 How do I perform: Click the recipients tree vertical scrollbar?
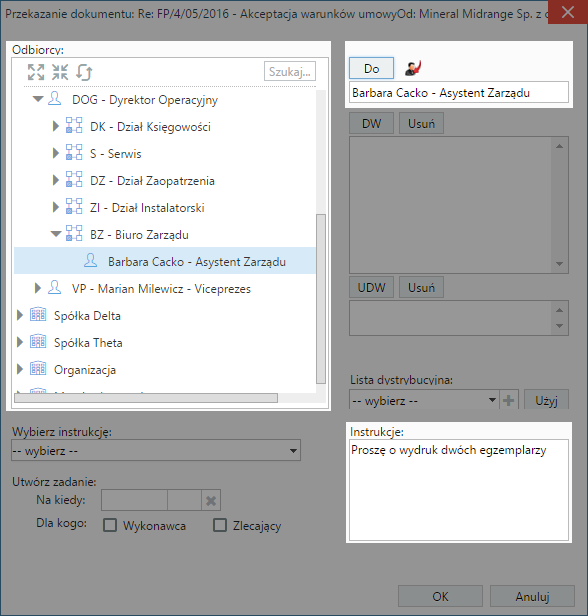click(321, 299)
